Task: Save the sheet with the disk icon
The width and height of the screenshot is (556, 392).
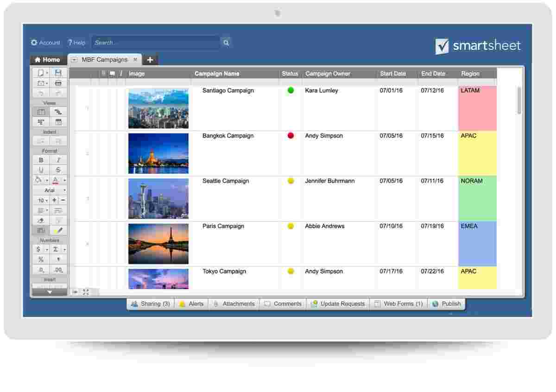Action: [58, 73]
